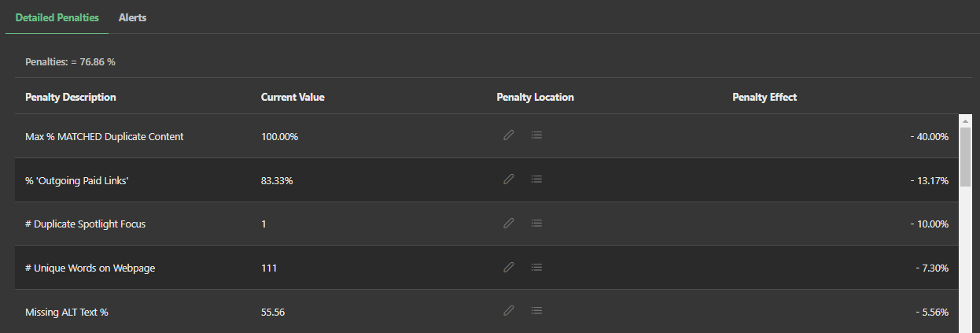Click pencil icon for Duplicate Spotlight Focus row
Image resolution: width=980 pixels, height=333 pixels.
[x=509, y=224]
